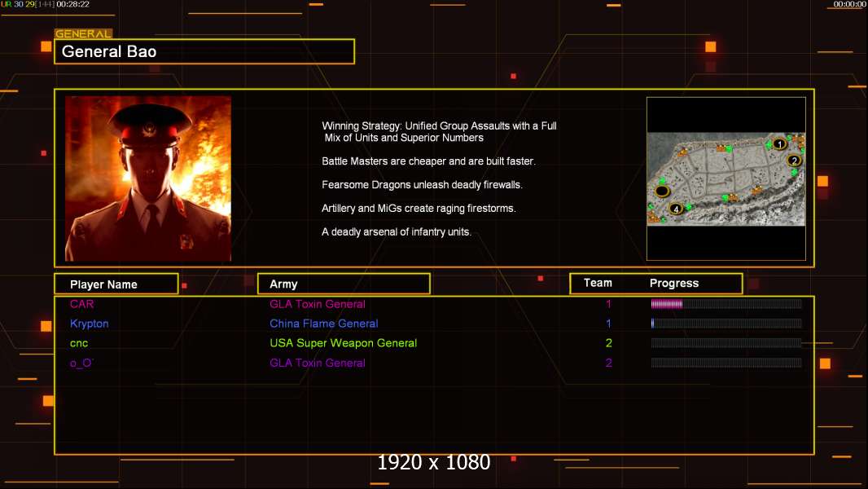
Task: Click CAR's loading progress bar
Action: tap(726, 303)
